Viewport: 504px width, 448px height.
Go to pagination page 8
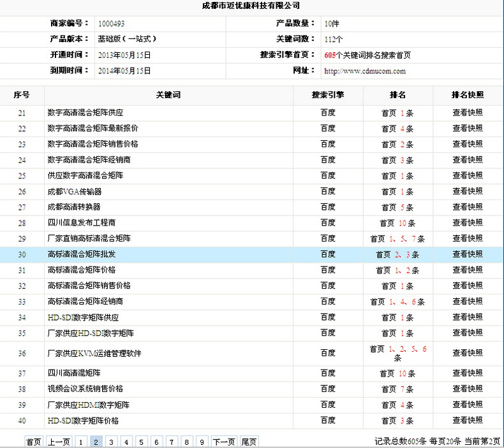coord(186,442)
